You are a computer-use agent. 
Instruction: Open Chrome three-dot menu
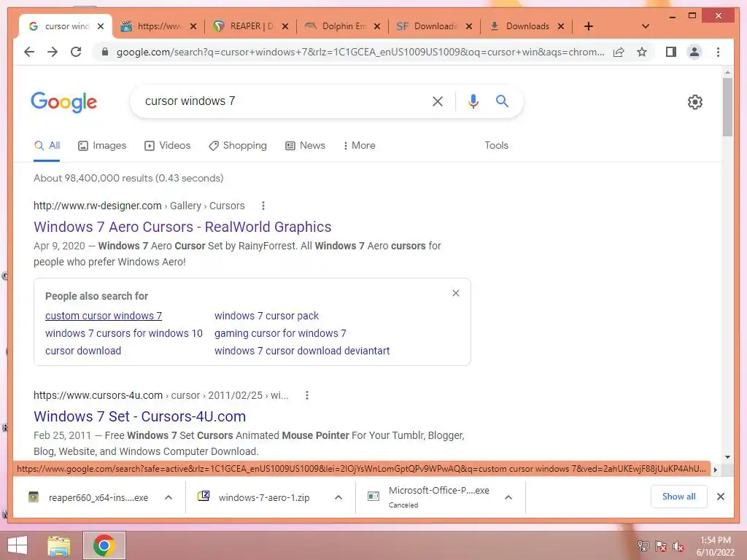pyautogui.click(x=718, y=52)
